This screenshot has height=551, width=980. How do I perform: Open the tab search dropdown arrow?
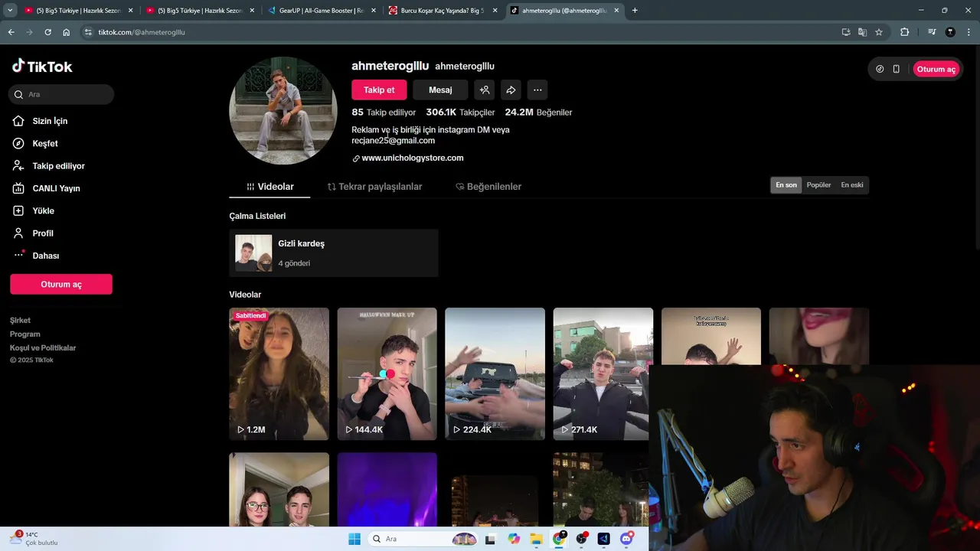[x=10, y=10]
